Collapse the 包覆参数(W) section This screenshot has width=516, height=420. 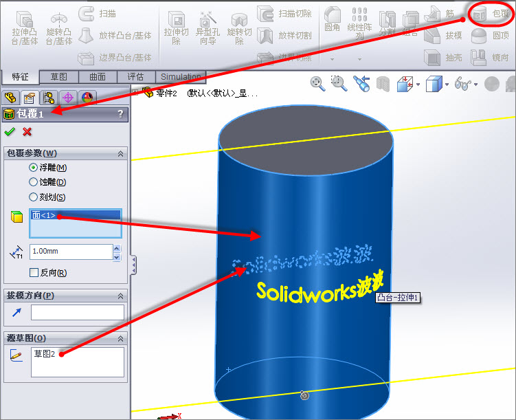click(120, 154)
